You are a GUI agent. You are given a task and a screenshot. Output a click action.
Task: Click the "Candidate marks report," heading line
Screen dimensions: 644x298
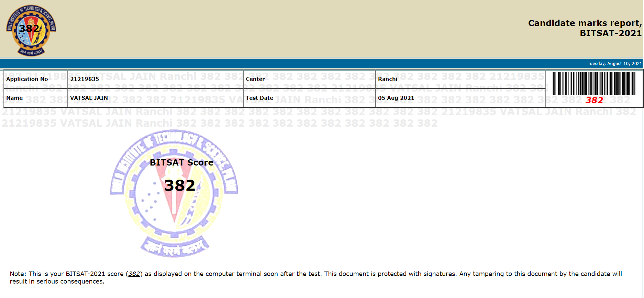585,23
